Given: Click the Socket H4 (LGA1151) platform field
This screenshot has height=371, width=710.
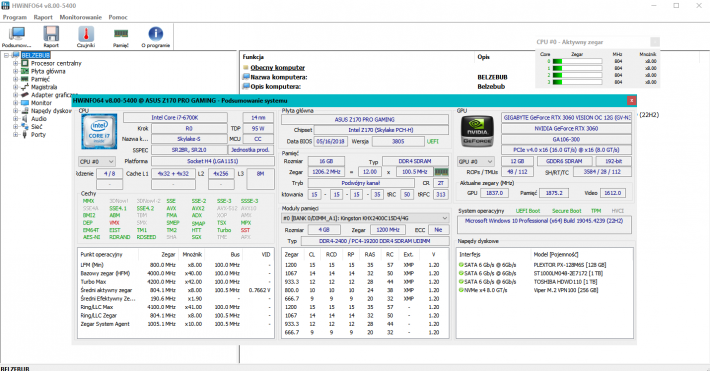Looking at the screenshot, I should point(212,161).
